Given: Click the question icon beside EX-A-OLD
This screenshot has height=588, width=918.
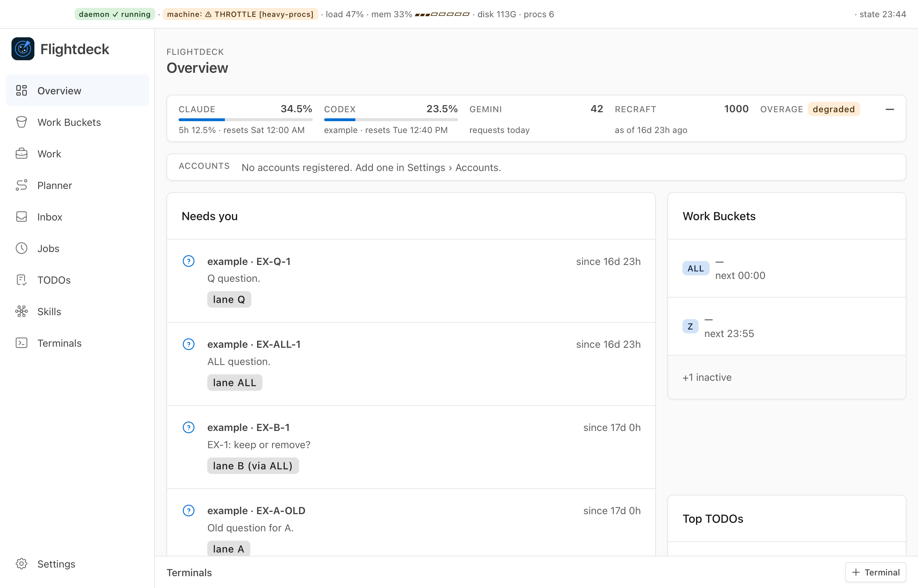Looking at the screenshot, I should tap(189, 511).
